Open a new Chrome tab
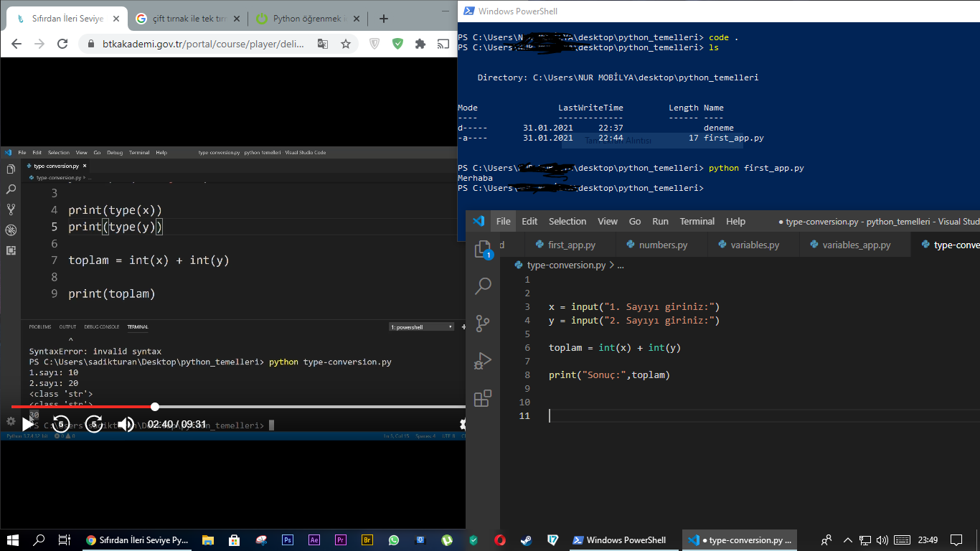980x551 pixels. (384, 19)
